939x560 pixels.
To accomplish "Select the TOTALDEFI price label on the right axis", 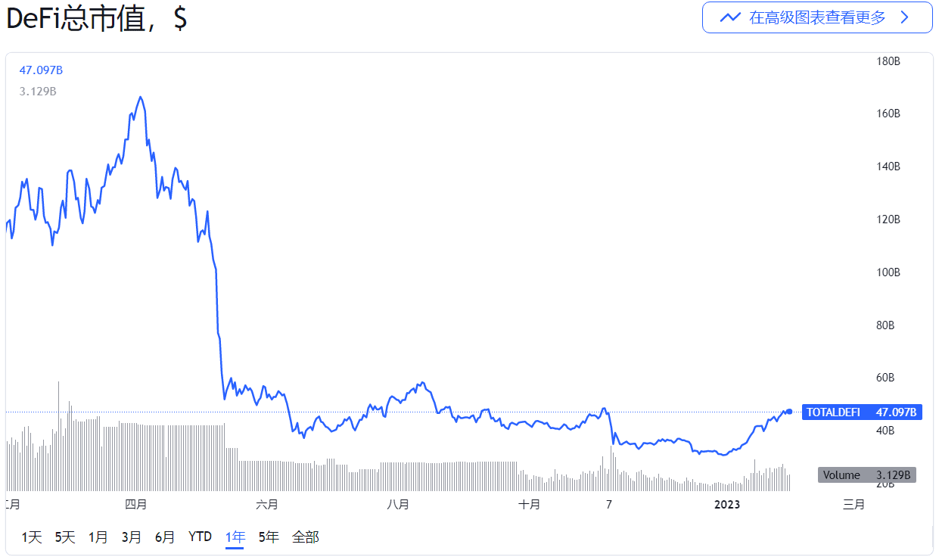I will (862, 412).
